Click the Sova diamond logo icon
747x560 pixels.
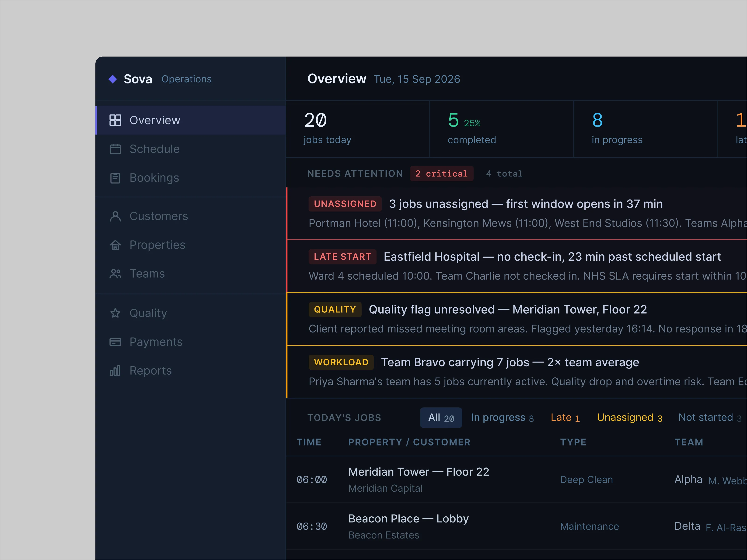(113, 79)
